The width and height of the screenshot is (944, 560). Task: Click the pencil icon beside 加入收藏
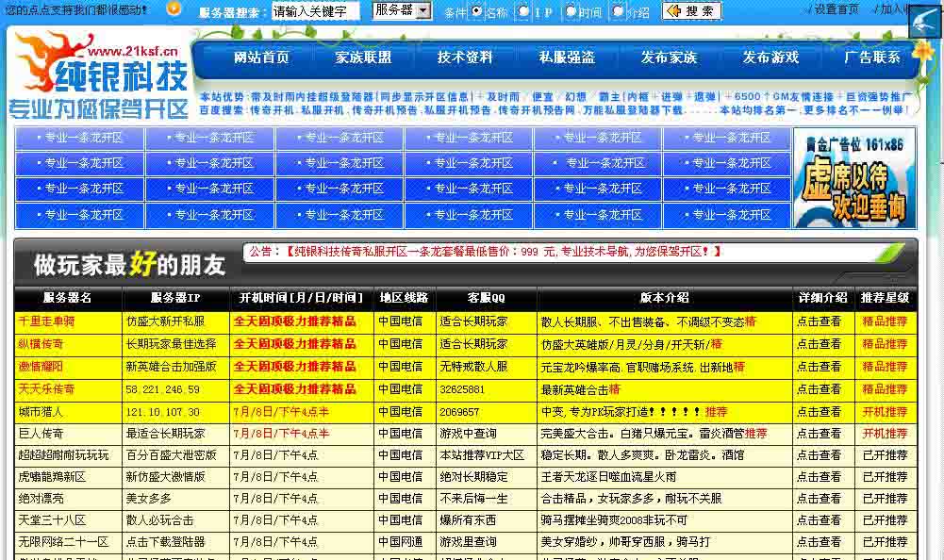pyautogui.click(x=875, y=8)
